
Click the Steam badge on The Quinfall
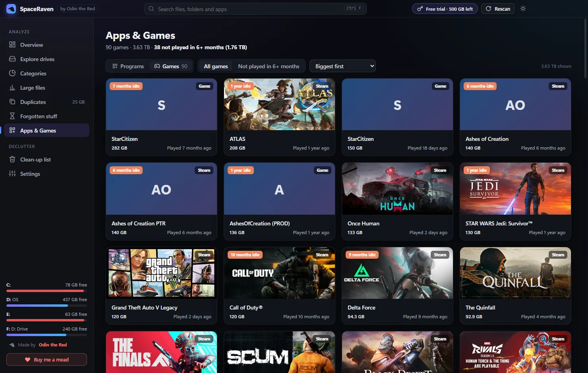point(558,255)
